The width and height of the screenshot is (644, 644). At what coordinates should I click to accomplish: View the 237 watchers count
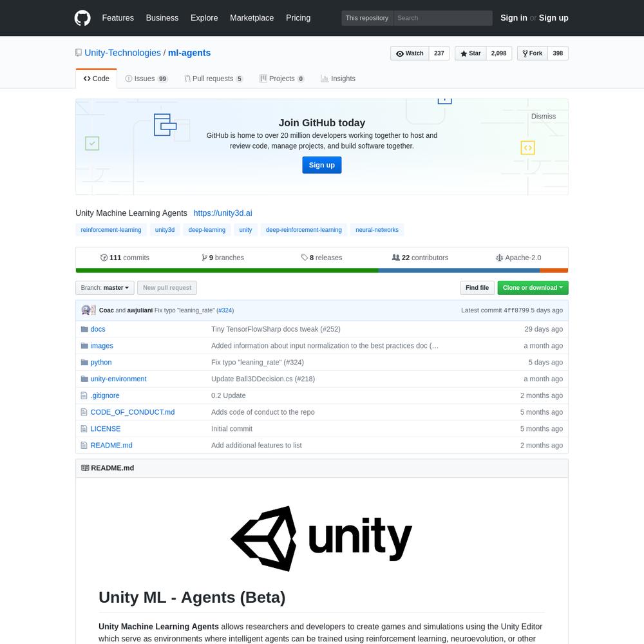point(439,53)
